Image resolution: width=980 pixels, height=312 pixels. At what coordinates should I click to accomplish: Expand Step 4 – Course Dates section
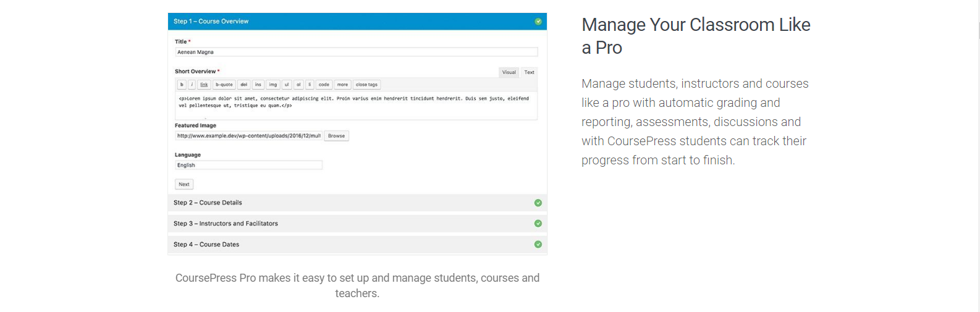click(357, 245)
